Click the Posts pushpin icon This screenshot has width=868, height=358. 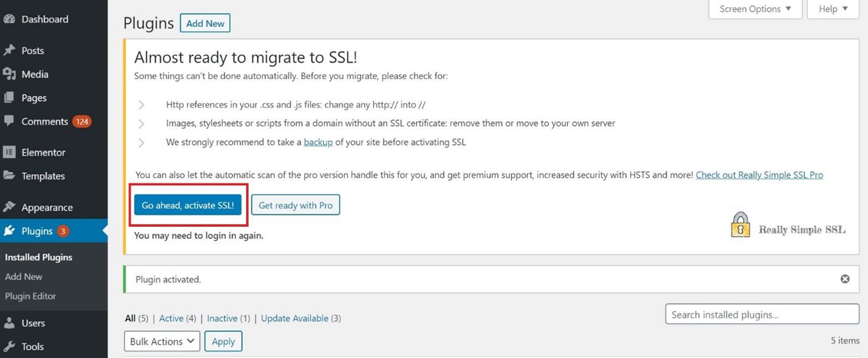point(9,50)
